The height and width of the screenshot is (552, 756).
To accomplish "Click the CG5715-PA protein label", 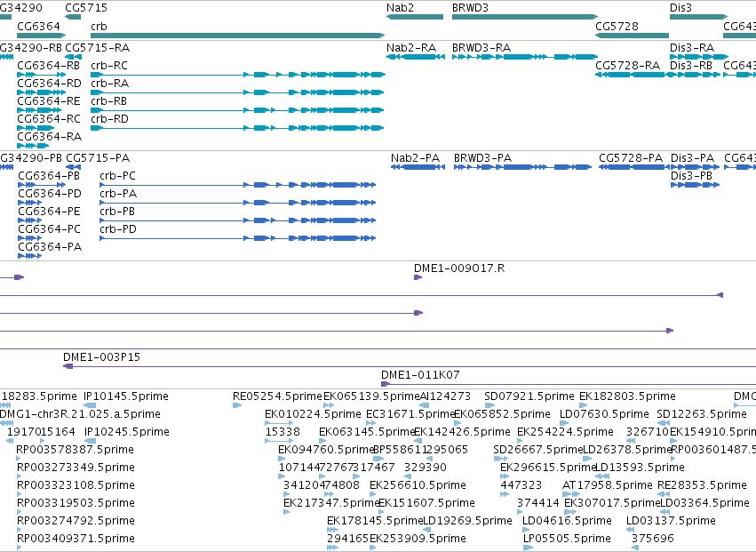I will point(98,158).
